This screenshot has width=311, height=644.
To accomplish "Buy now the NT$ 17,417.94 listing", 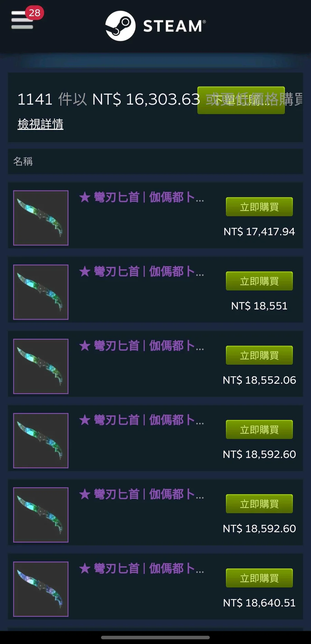I will 259,207.
